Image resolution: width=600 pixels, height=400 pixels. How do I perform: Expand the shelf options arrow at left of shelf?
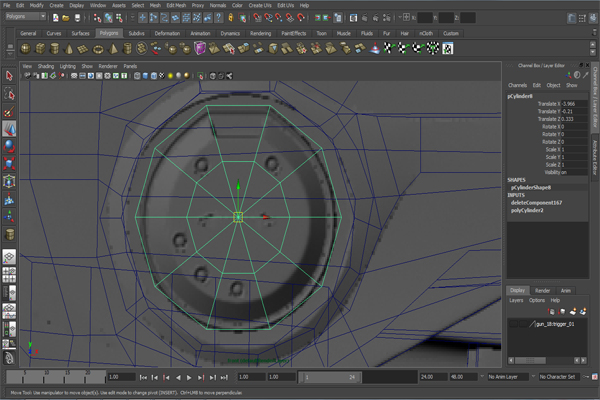click(10, 55)
